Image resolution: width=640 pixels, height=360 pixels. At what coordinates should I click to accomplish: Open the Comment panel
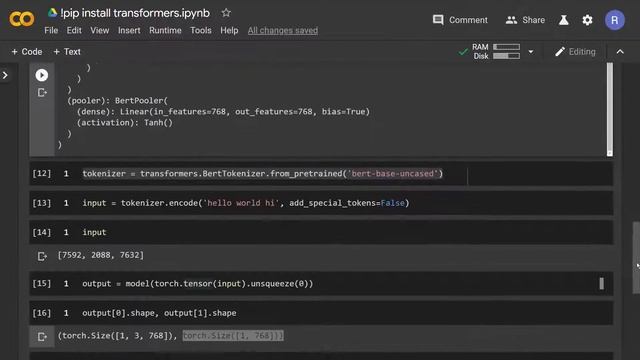pos(460,20)
